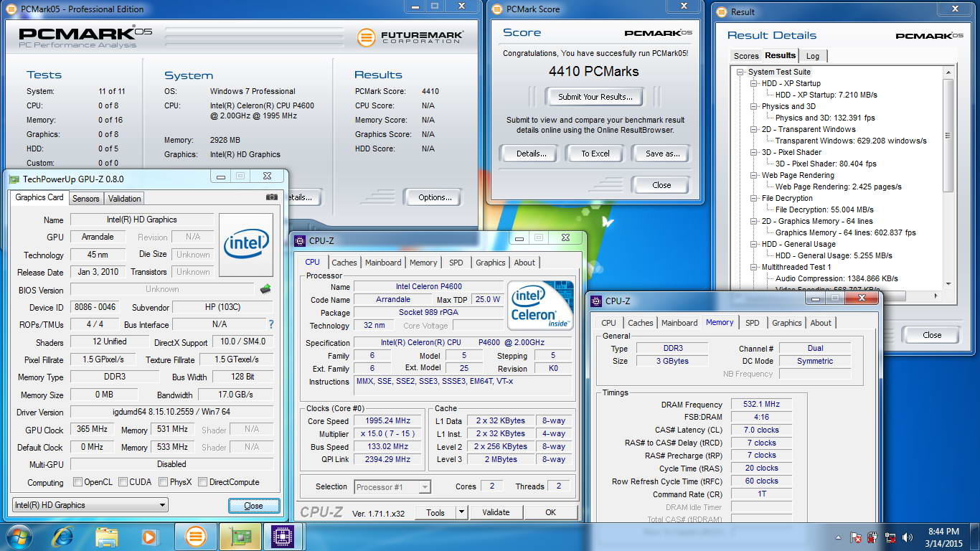The image size is (980, 551).
Task: Enable the OpenCL checkbox
Action: click(x=77, y=482)
